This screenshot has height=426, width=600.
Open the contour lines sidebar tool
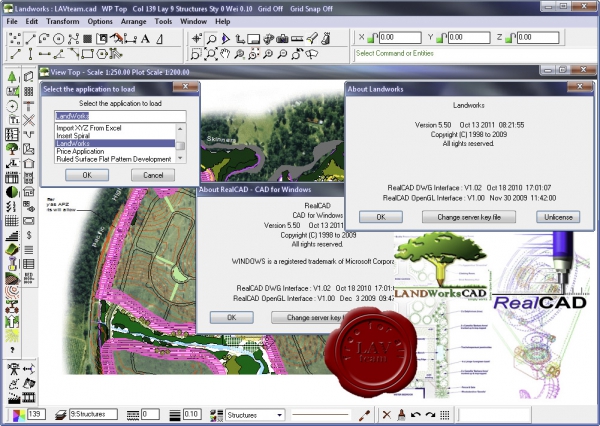pos(12,293)
